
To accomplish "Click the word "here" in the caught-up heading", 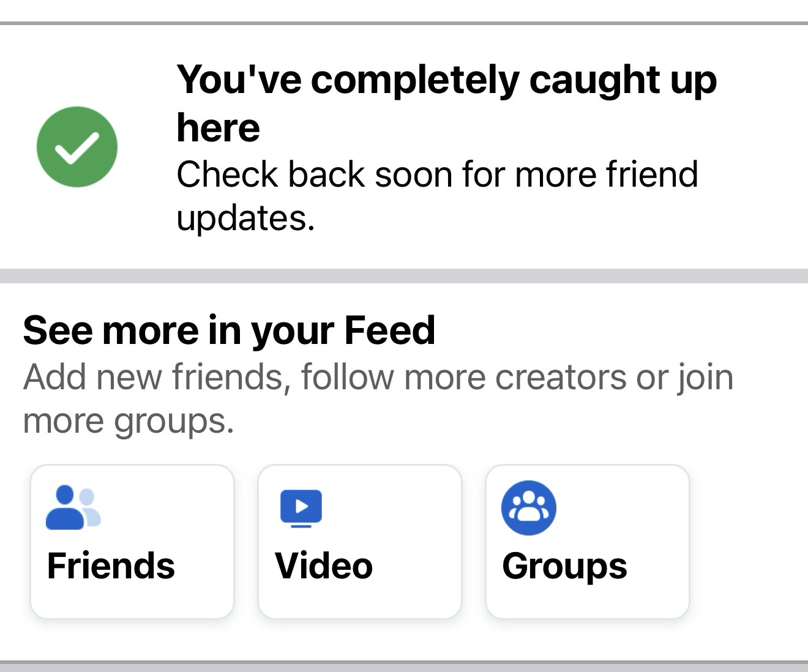I will coord(218,128).
